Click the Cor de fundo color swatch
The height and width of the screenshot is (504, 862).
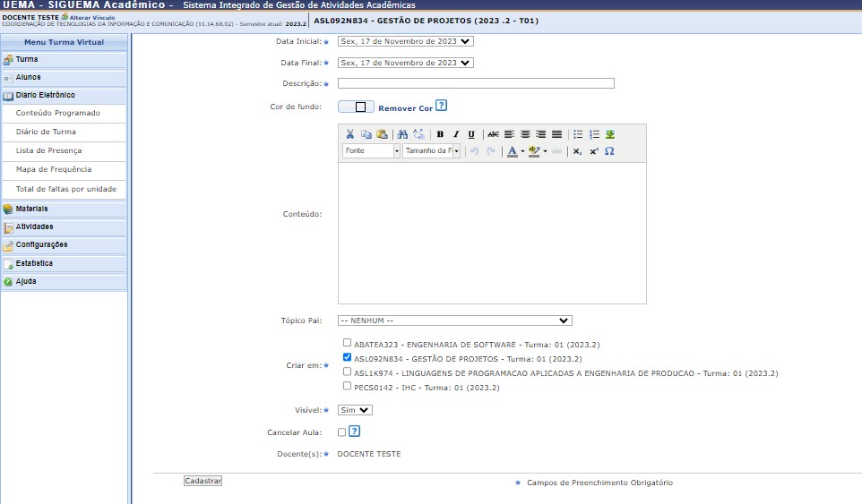[356, 107]
